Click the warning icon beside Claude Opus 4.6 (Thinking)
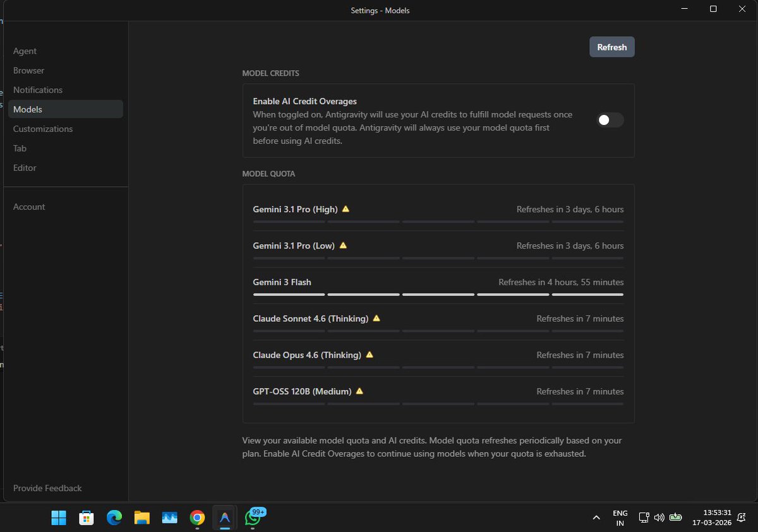758x532 pixels. coord(370,355)
